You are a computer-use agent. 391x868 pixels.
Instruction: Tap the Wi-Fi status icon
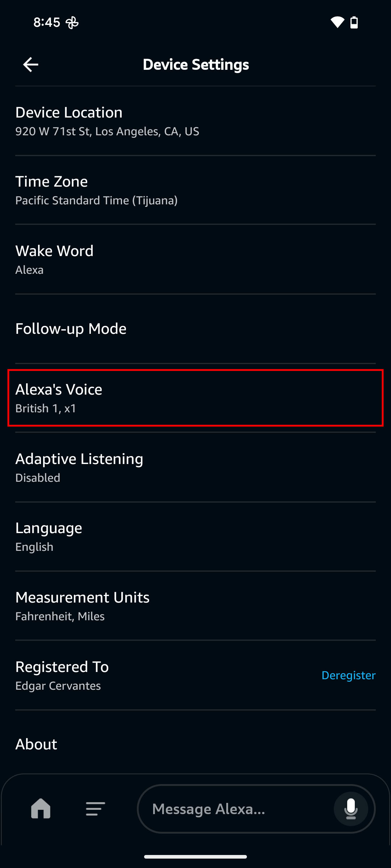(x=337, y=22)
